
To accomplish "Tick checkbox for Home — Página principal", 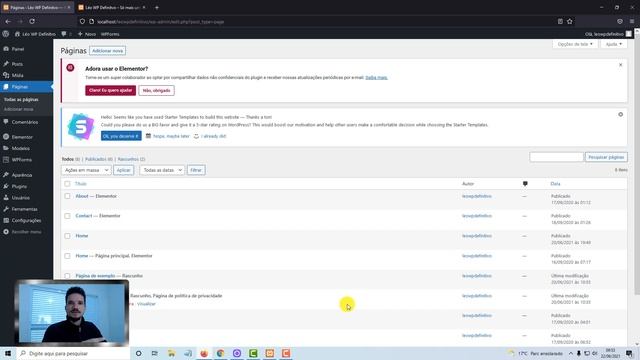I will tap(67, 256).
